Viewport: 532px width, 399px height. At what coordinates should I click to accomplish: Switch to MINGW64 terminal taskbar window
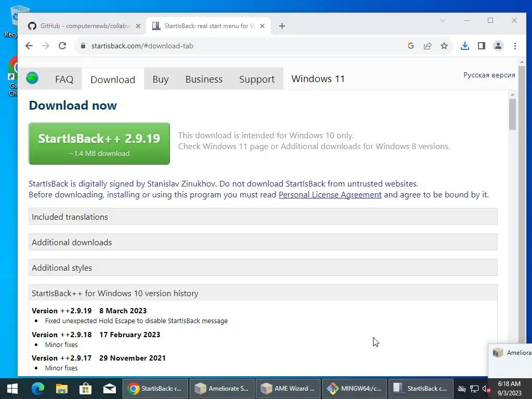[354, 389]
